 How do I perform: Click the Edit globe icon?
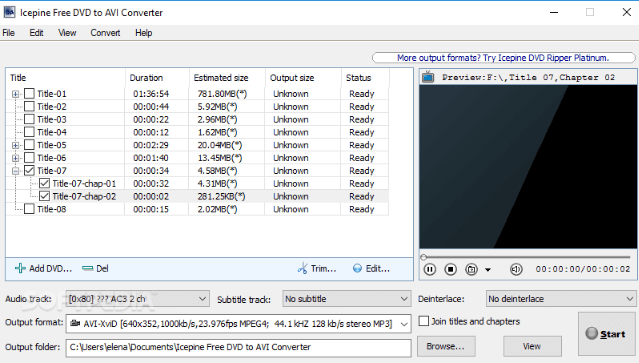(x=357, y=268)
